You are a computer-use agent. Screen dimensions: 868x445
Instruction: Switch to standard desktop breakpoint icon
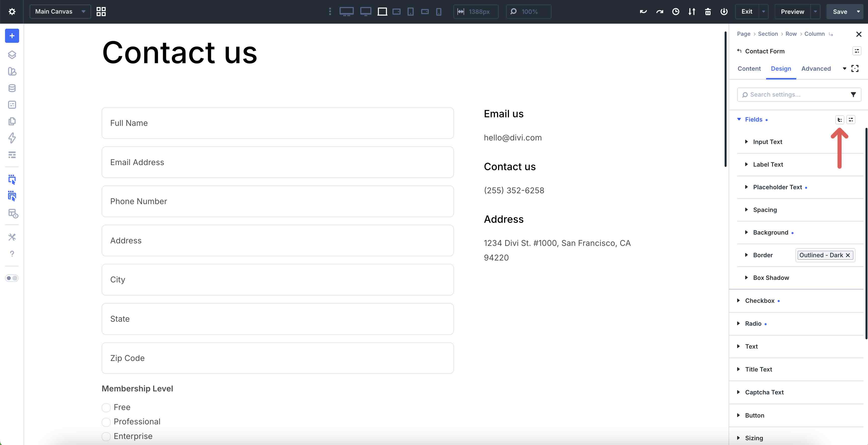tap(366, 12)
